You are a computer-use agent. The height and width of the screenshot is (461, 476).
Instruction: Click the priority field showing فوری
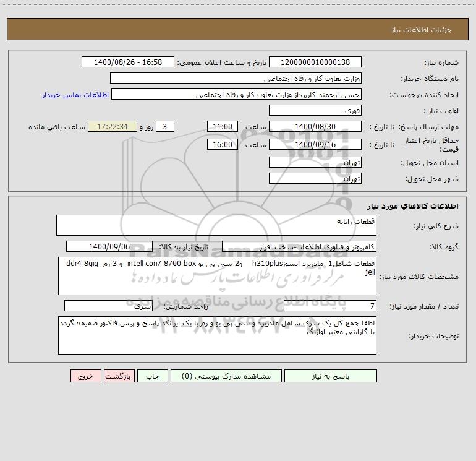coord(315,110)
